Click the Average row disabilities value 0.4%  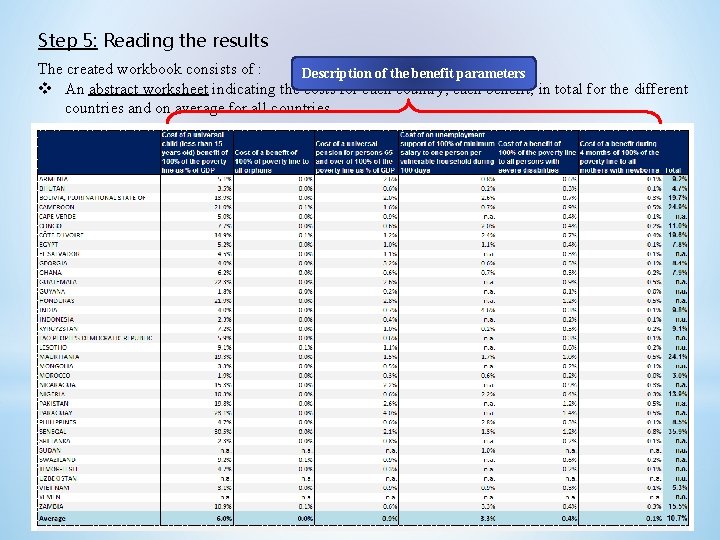click(x=569, y=518)
